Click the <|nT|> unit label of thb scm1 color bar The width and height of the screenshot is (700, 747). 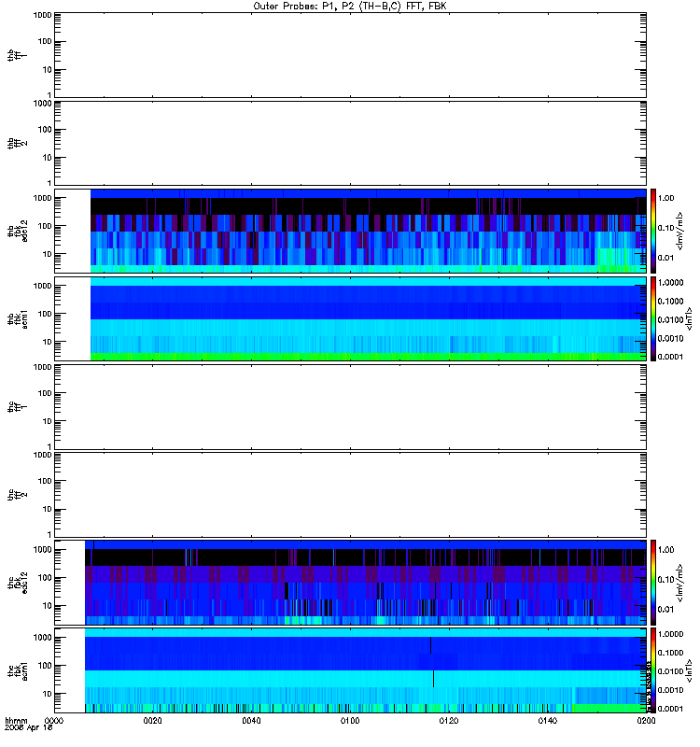coord(688,318)
